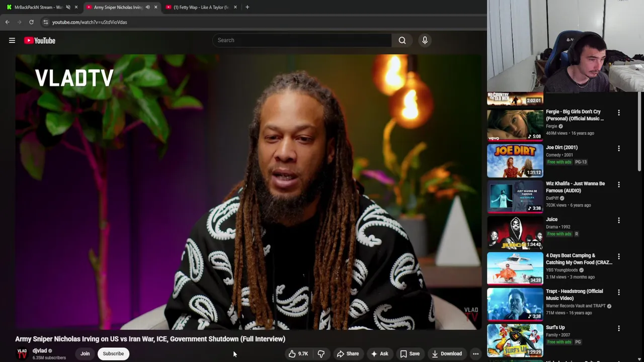644x362 pixels.
Task: Close the Army Sniper Nicholas Irving tab
Action: click(155, 7)
